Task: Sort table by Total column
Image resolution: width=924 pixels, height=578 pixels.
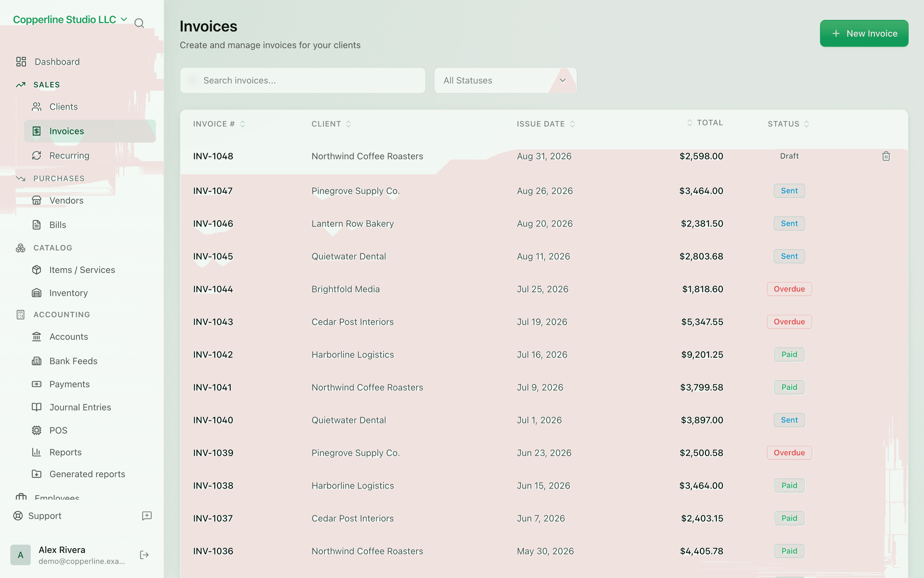Action: tap(705, 123)
